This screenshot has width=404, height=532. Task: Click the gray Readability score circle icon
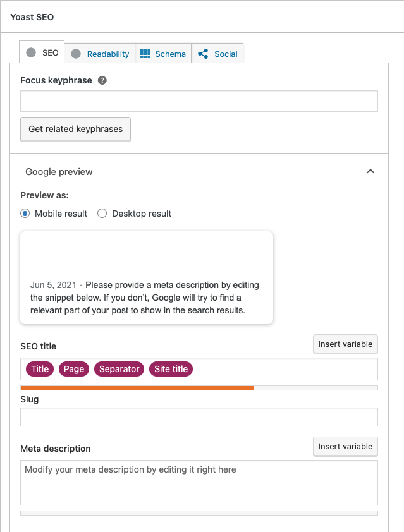(x=76, y=54)
